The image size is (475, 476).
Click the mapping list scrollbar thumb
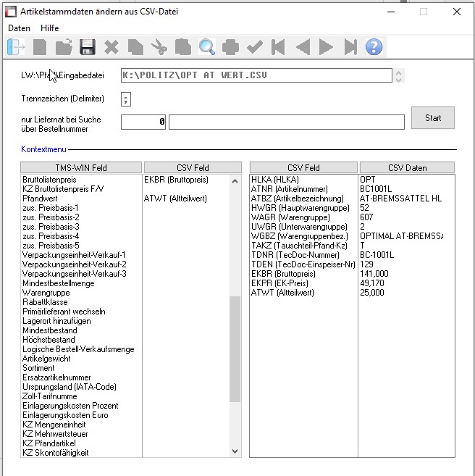tap(235, 349)
